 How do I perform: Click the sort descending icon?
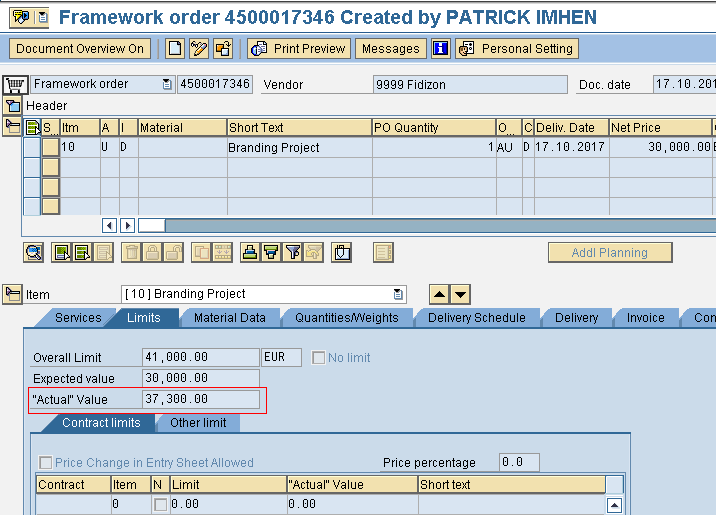[x=271, y=252]
